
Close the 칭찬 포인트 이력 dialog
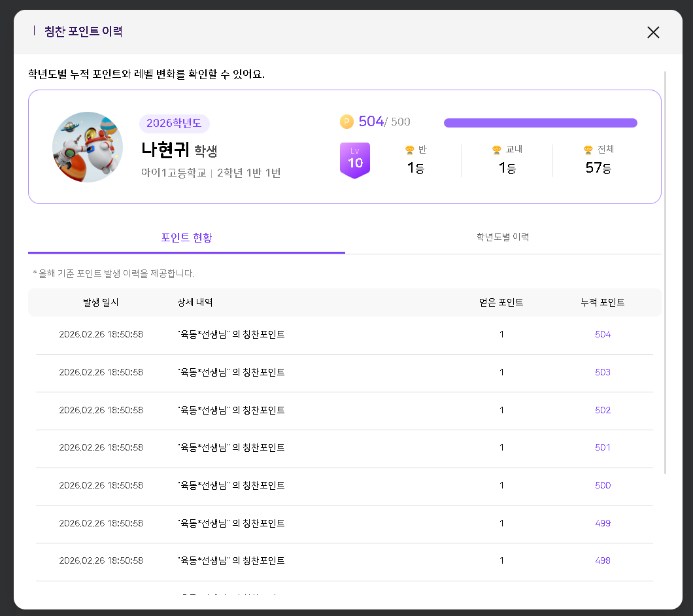[x=652, y=32]
